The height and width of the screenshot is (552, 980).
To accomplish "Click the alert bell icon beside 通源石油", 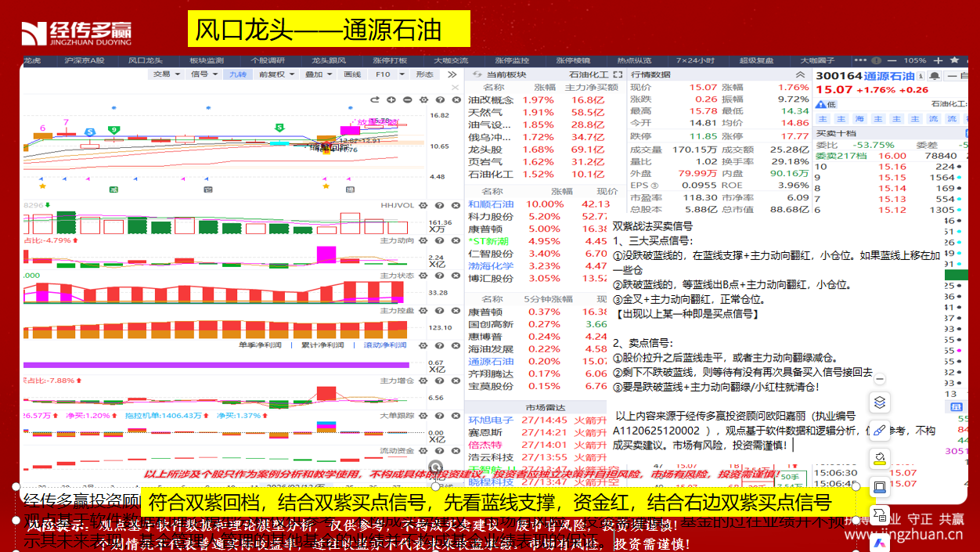I will 935,76.
